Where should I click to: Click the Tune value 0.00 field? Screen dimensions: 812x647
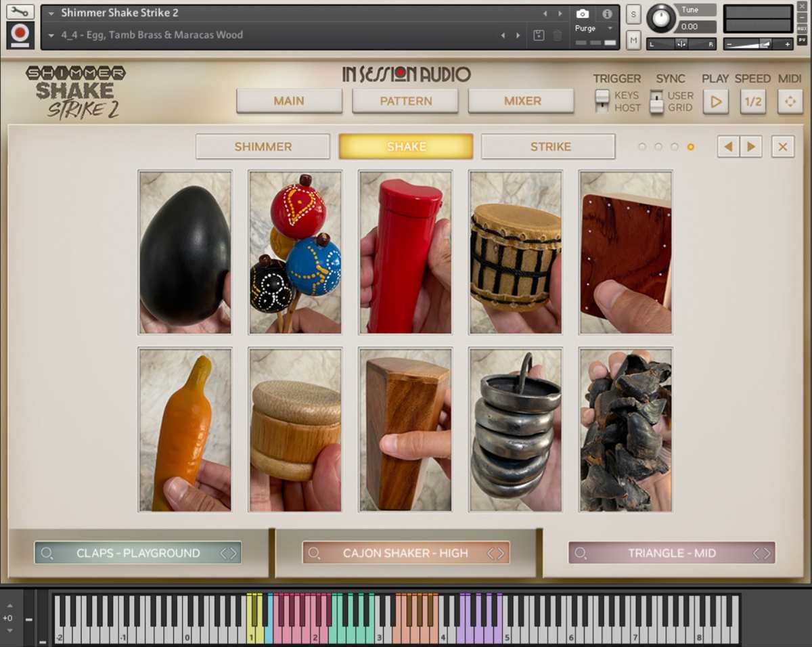point(695,27)
